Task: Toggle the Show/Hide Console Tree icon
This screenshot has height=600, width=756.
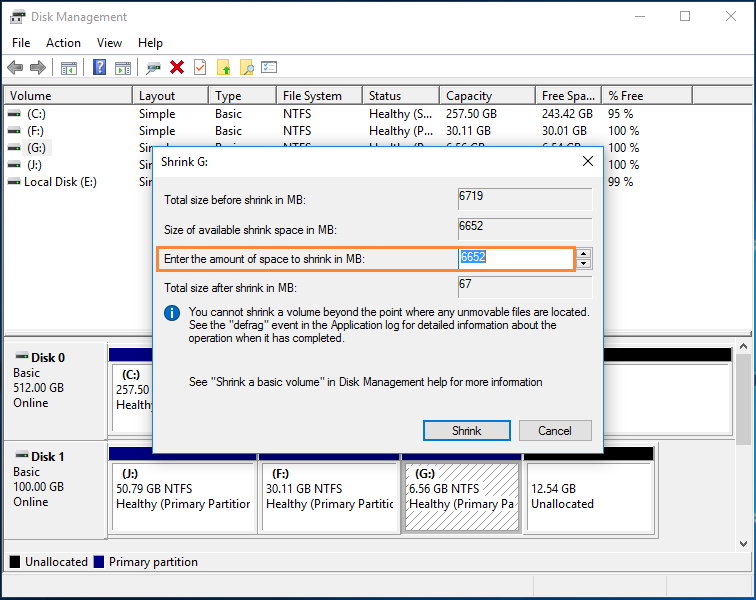Action: click(69, 68)
